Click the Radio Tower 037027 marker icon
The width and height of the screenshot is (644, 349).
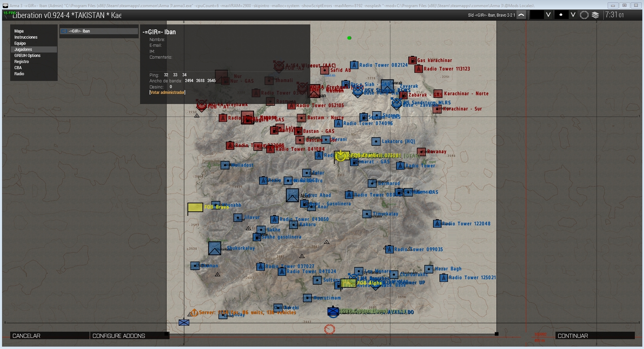pyautogui.click(x=260, y=267)
